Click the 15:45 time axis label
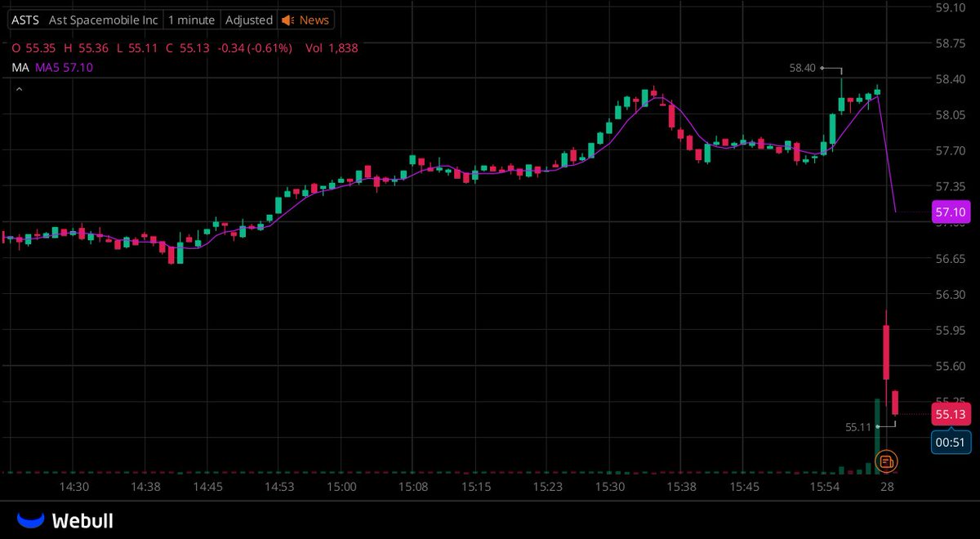980x539 pixels. click(745, 487)
